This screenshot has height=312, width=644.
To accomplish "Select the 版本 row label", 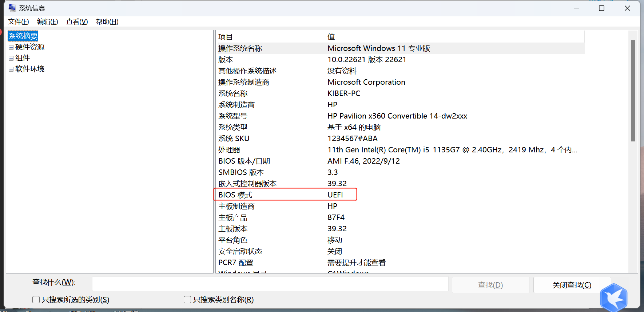I will pyautogui.click(x=226, y=60).
